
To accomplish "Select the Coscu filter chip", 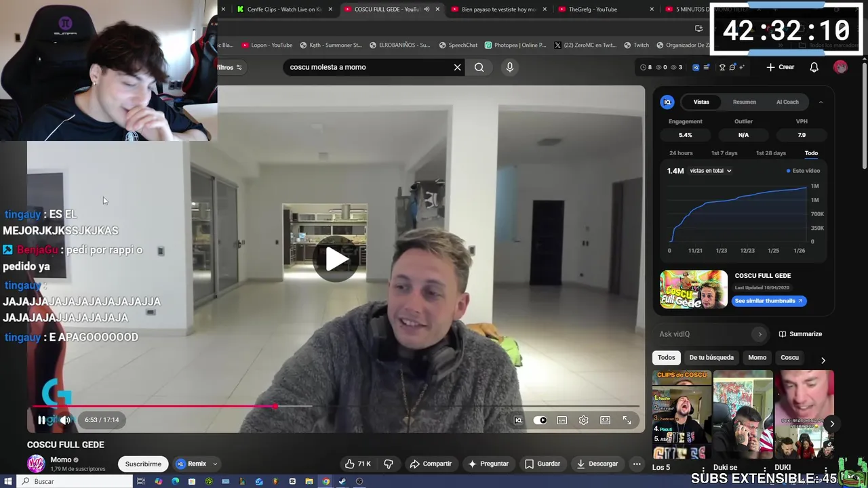I will pyautogui.click(x=789, y=357).
